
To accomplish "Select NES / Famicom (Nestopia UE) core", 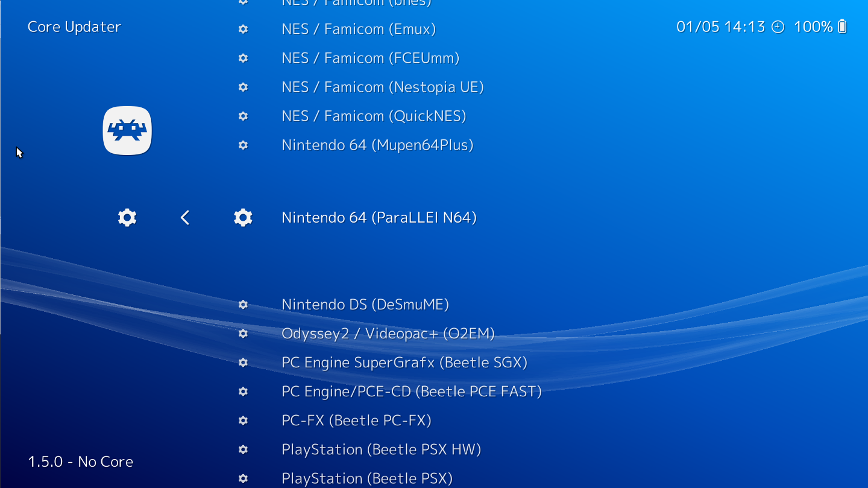I will (382, 87).
